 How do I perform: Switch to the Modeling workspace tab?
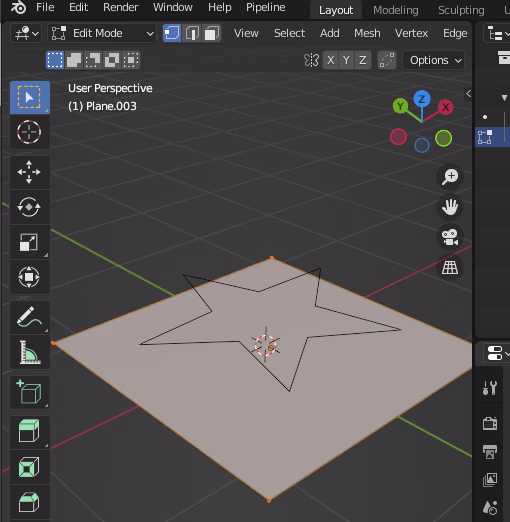pos(396,10)
